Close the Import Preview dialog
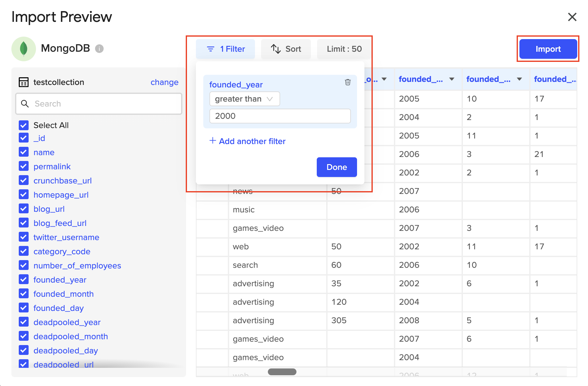Screen dimensions: 588x386 click(x=572, y=17)
